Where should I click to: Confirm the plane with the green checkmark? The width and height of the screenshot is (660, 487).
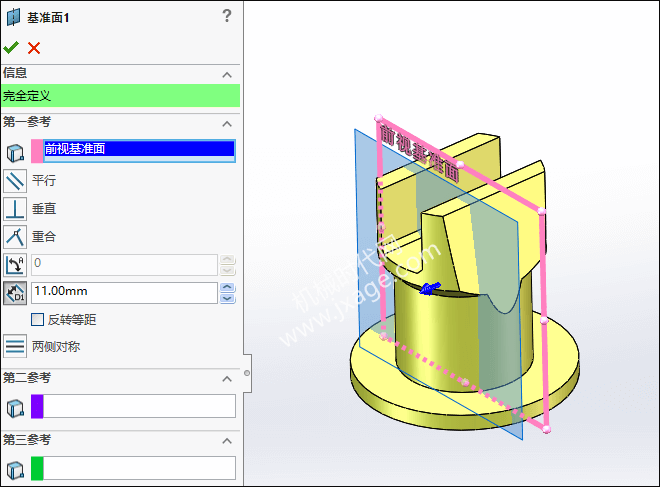click(x=11, y=48)
